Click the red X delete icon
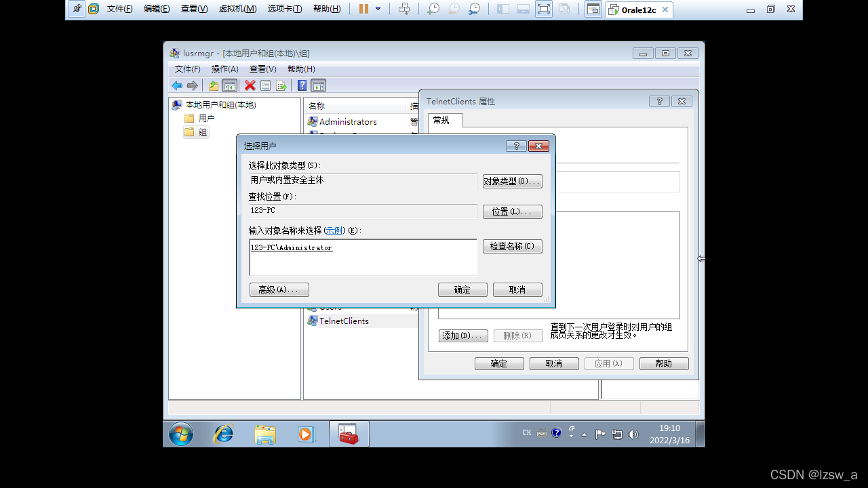The height and width of the screenshot is (488, 868). coord(250,85)
